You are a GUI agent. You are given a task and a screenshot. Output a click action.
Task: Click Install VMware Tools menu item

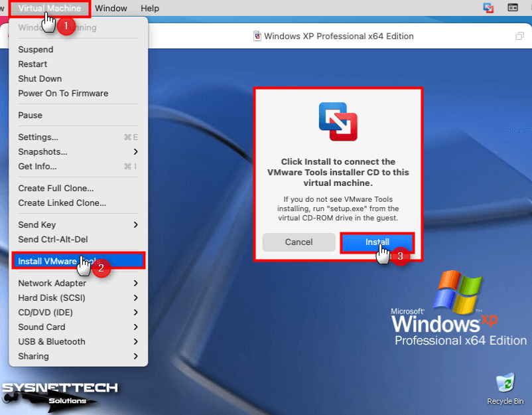pyautogui.click(x=78, y=261)
